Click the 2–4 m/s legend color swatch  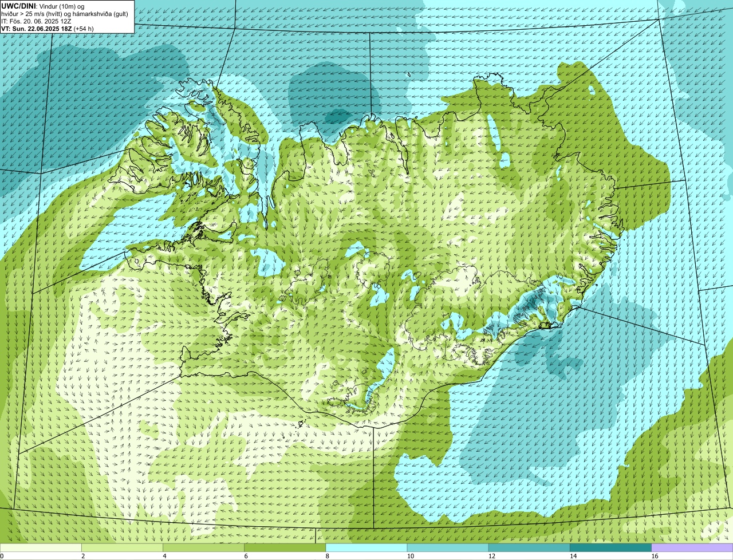[x=123, y=547]
